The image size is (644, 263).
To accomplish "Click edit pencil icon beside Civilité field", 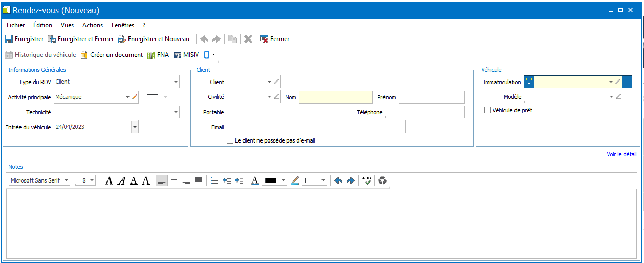I will pyautogui.click(x=276, y=96).
